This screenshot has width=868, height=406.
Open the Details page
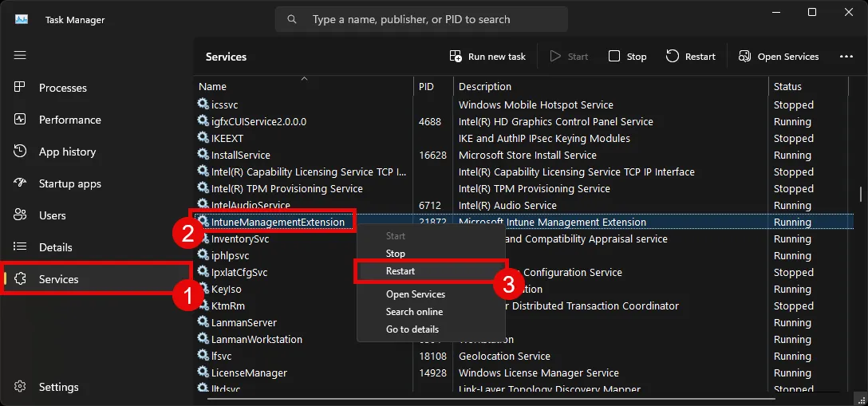pos(55,247)
